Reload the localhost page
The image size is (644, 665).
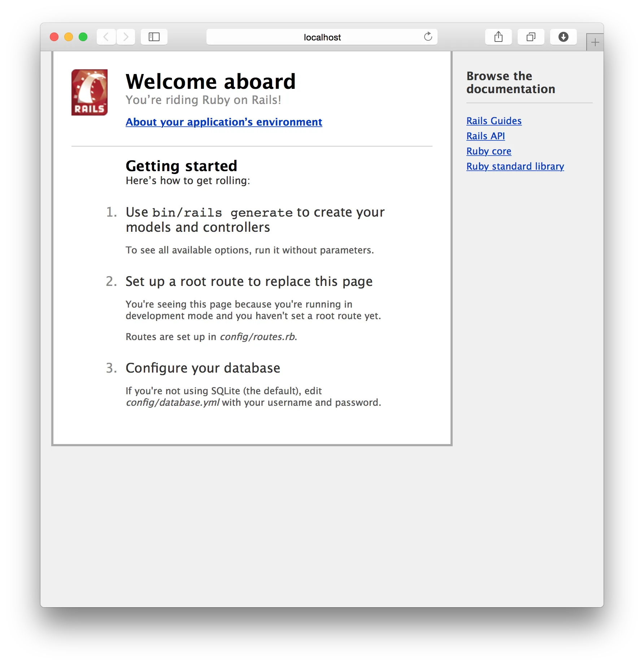tap(428, 36)
